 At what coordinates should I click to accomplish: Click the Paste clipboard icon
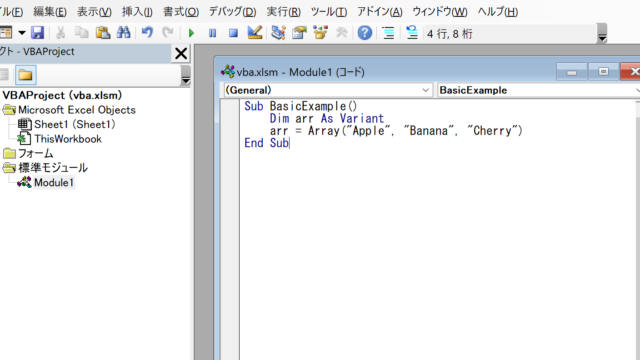click(103, 33)
